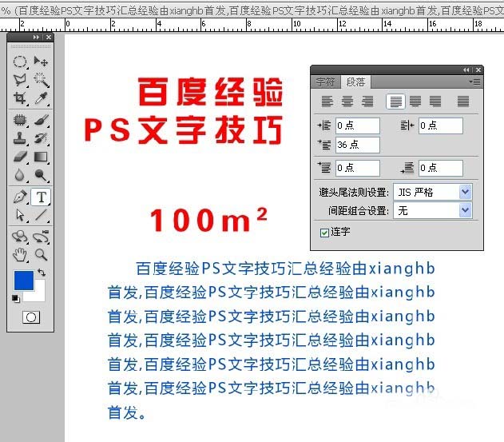Select the Eraser tool

coord(20,157)
